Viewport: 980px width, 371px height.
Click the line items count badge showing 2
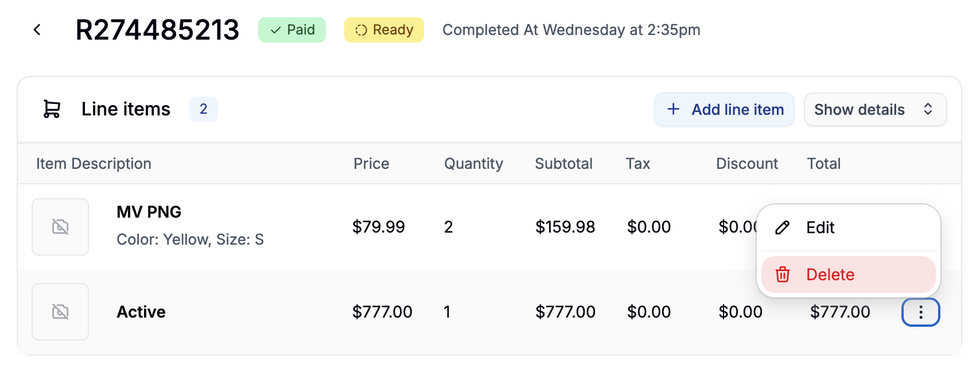[x=204, y=109]
